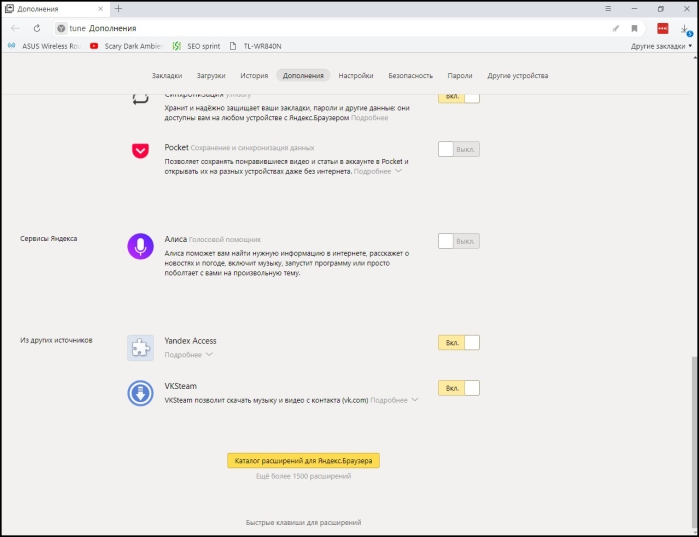Click the back navigation arrow
This screenshot has height=537, width=699.
tap(15, 28)
